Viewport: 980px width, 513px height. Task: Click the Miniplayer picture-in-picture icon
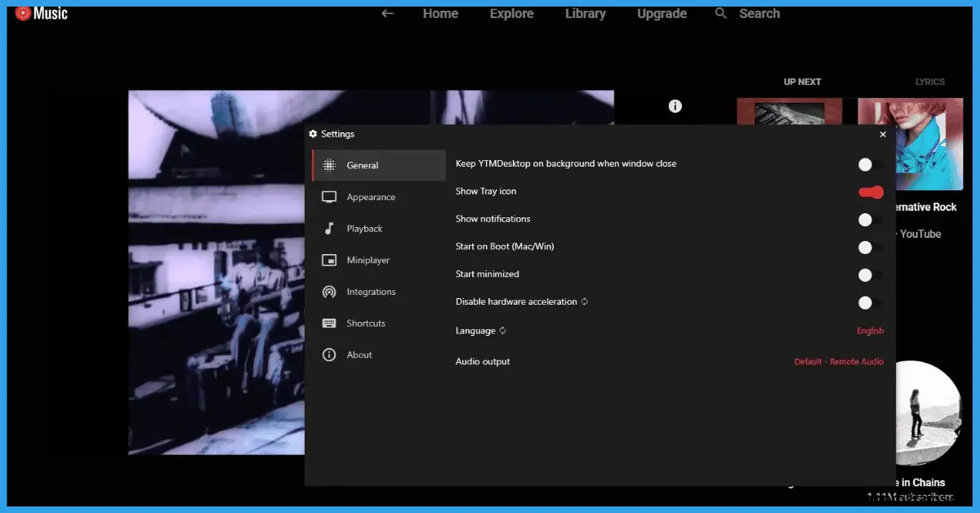[x=329, y=261]
